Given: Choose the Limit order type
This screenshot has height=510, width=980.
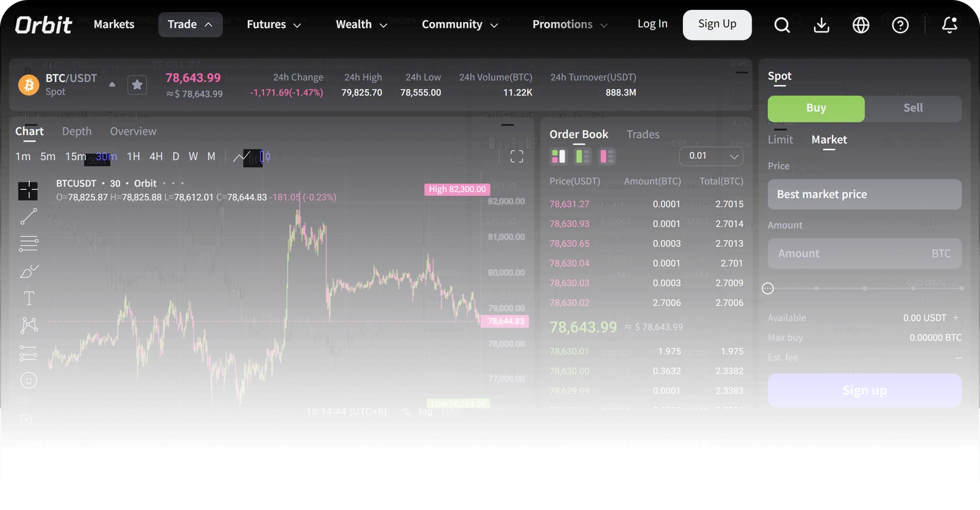Looking at the screenshot, I should click(780, 140).
